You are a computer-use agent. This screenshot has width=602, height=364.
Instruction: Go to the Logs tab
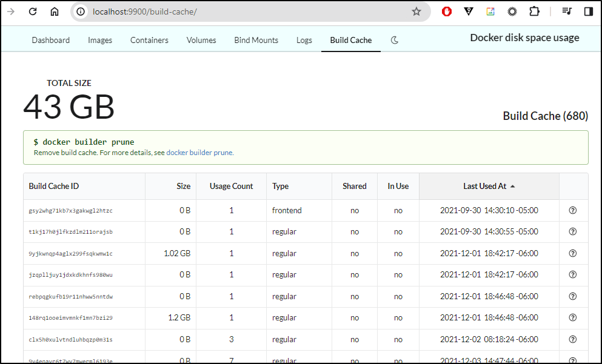click(x=304, y=40)
